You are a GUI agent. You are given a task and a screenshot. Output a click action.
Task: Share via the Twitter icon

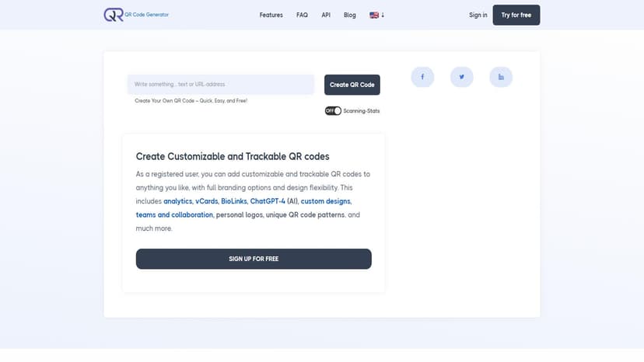(462, 77)
